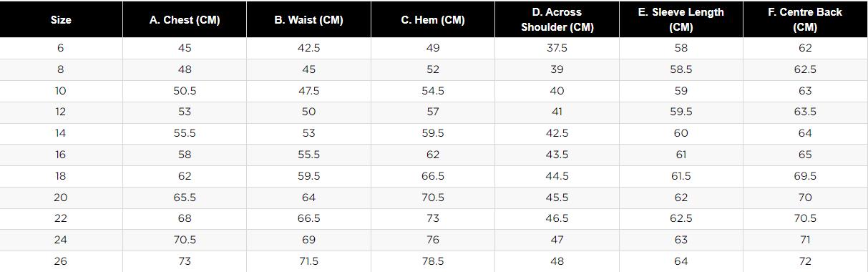Select waist value 55.5 for size 16
Viewport: 868px width, 272px height.
(308, 155)
